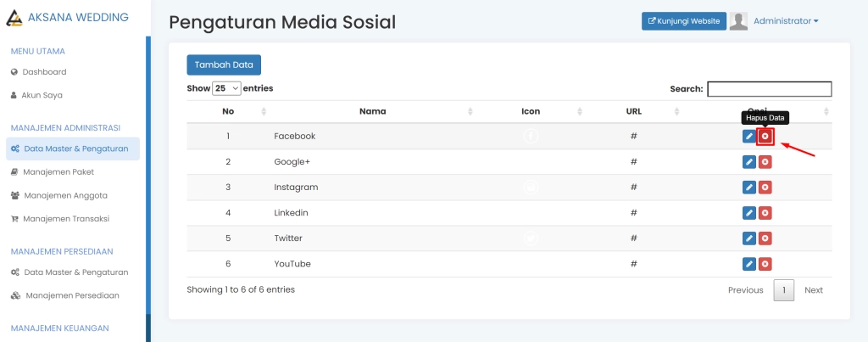
Task: Click the edit pencil icon for Instagram
Action: (749, 188)
